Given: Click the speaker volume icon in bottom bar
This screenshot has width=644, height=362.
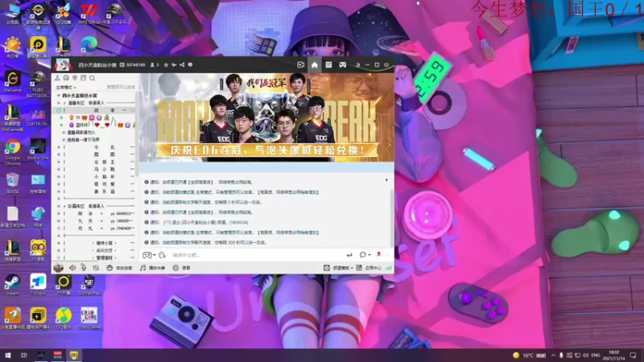Looking at the screenshot, I should point(72,268).
